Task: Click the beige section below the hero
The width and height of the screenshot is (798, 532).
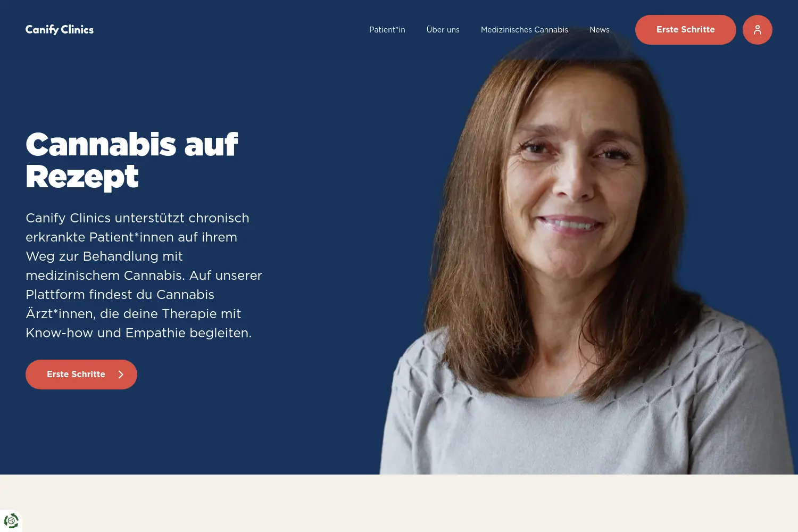Action: click(x=399, y=503)
